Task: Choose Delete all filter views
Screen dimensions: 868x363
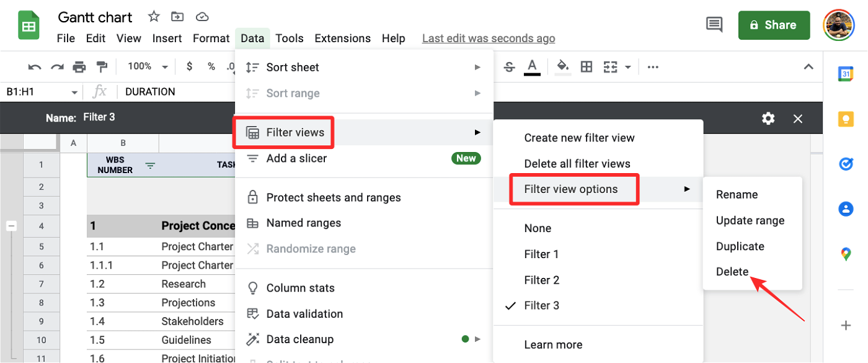Action: pos(598,164)
